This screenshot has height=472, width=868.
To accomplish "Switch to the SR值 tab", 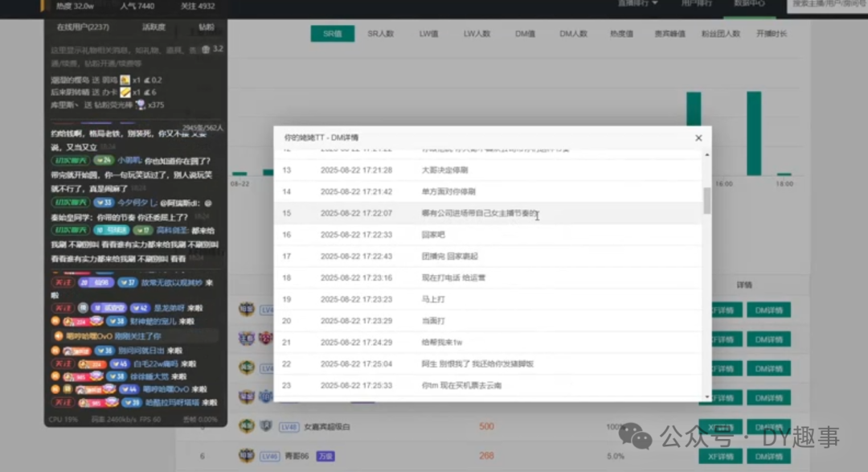I will click(x=332, y=34).
